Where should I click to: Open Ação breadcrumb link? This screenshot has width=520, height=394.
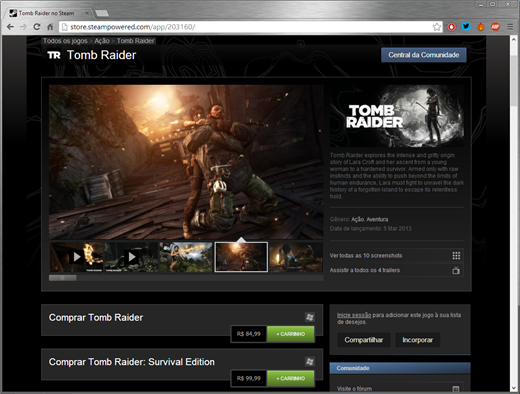click(102, 41)
